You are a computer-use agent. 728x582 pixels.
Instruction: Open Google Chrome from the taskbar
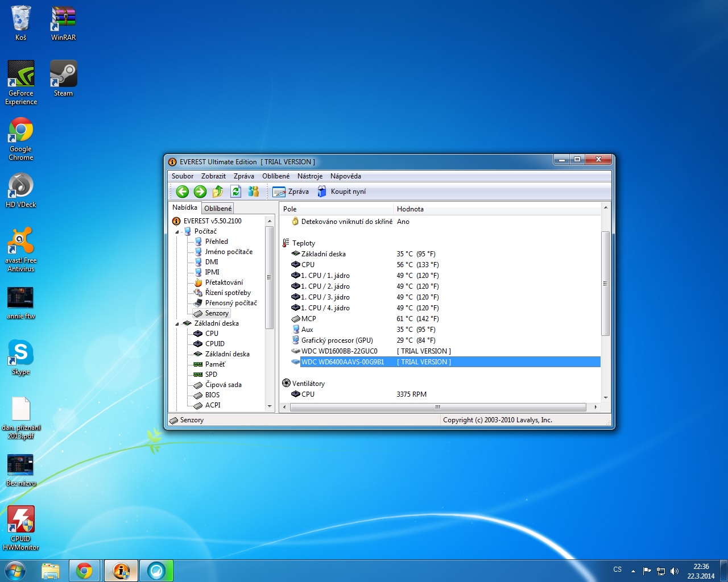pos(84,571)
